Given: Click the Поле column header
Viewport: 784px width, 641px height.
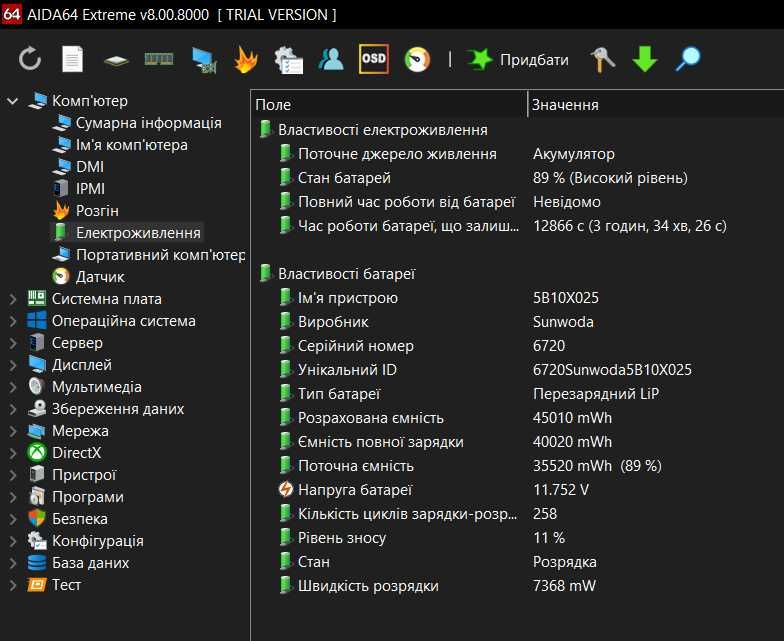Looking at the screenshot, I should click(x=389, y=105).
